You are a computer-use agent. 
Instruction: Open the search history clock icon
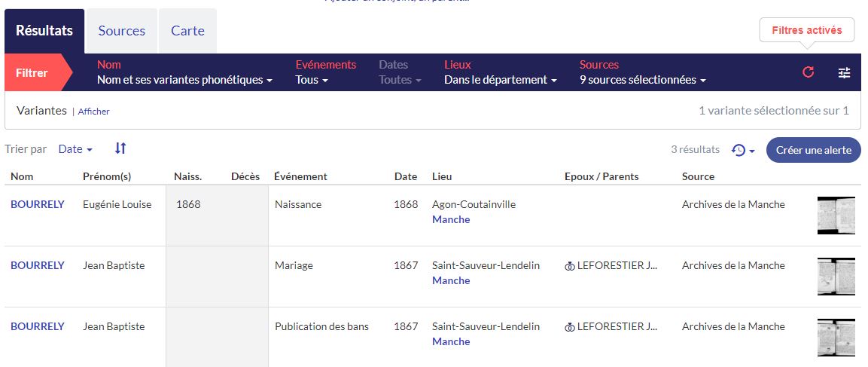[x=742, y=150]
